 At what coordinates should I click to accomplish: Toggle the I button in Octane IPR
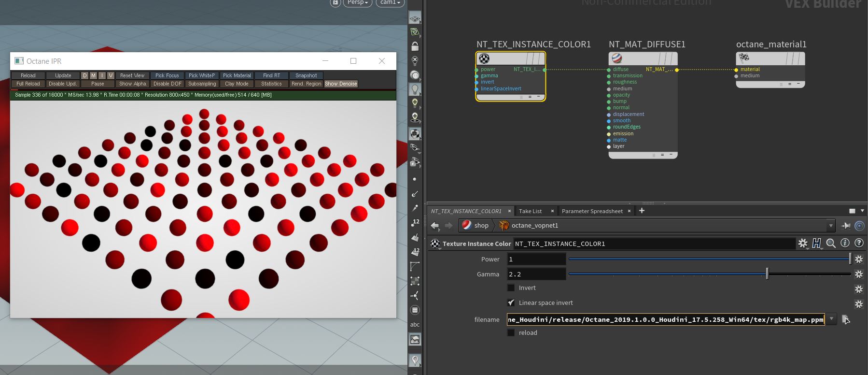pos(102,75)
